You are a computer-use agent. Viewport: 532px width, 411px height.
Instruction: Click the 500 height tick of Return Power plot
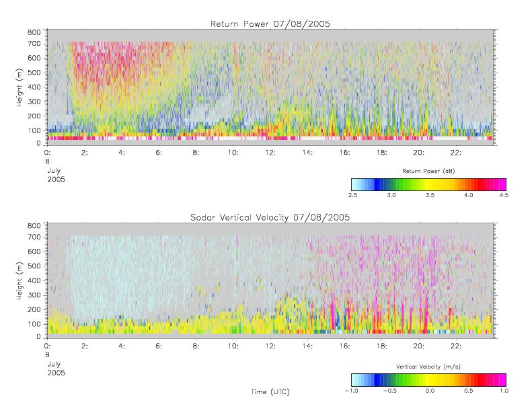34,73
